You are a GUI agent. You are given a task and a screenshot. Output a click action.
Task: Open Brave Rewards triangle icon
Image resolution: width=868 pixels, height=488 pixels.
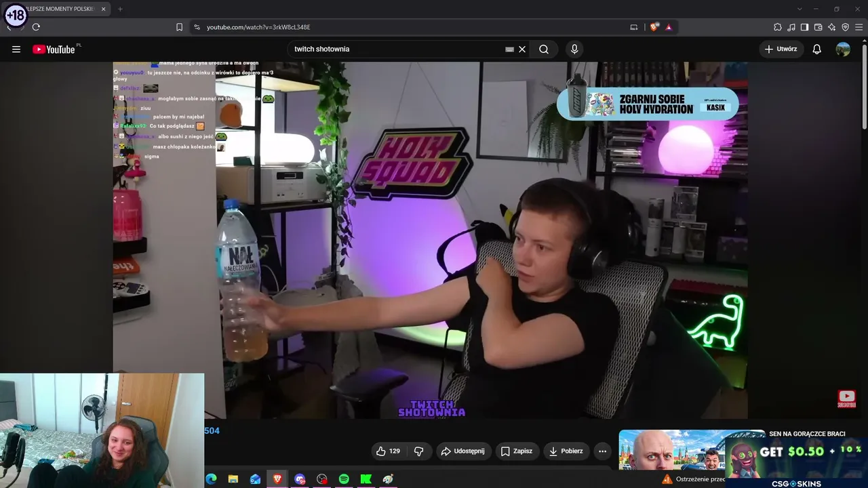pos(669,27)
